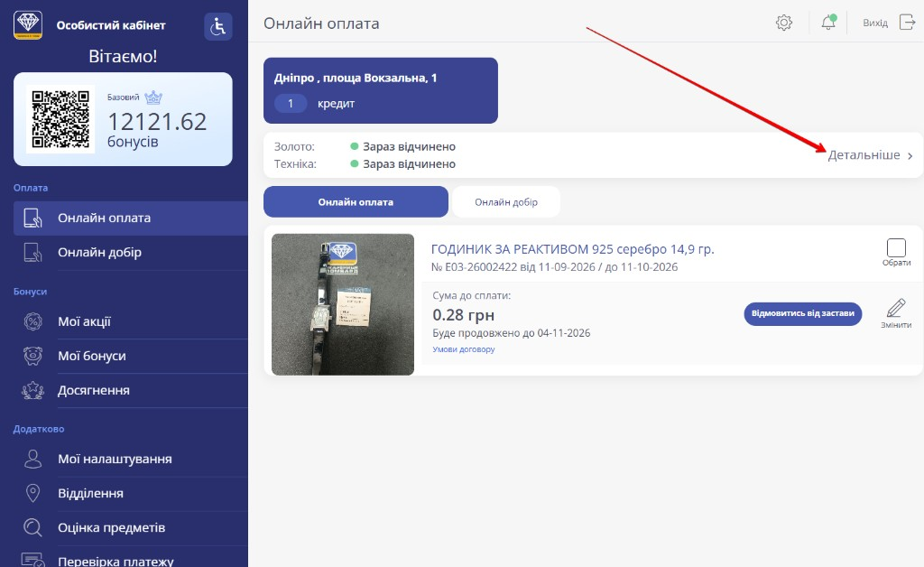924x567 pixels.
Task: Expand branch details chevron next to Детальніше
Action: pos(910,156)
